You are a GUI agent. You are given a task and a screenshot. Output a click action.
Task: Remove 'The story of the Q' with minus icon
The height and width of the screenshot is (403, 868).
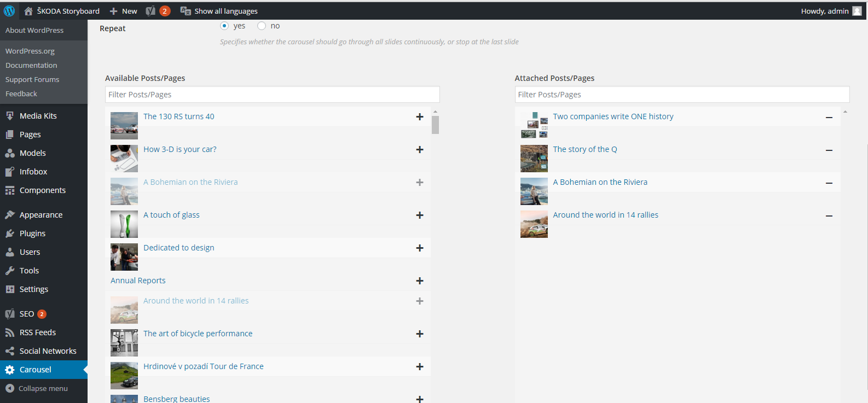point(829,150)
